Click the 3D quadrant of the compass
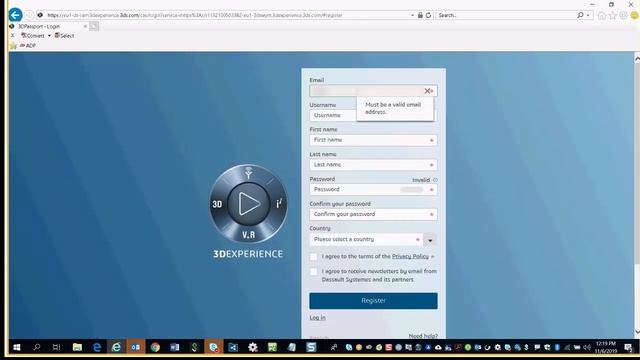640x360 pixels. 217,204
